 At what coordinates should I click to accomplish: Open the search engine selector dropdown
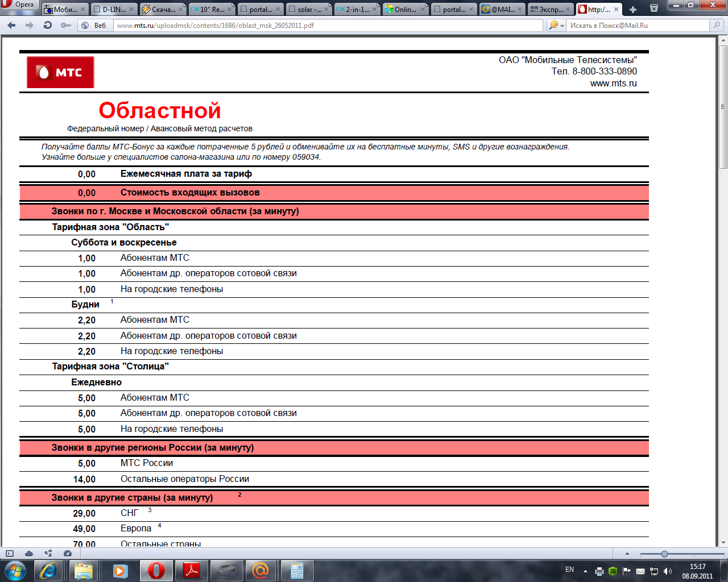(x=556, y=26)
